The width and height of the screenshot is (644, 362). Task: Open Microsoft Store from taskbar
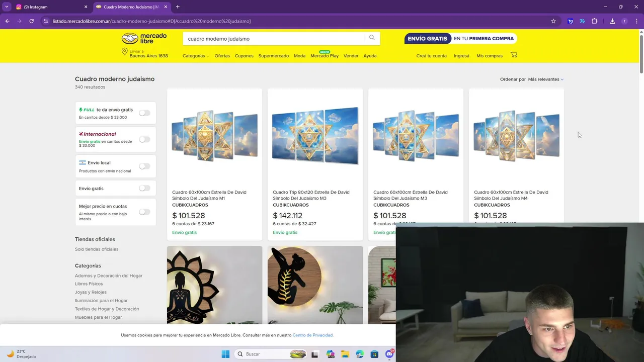tap(374, 354)
